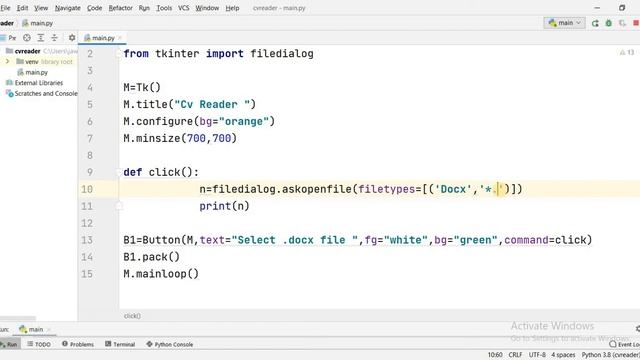Click fold marker at line 11

[x=119, y=206]
